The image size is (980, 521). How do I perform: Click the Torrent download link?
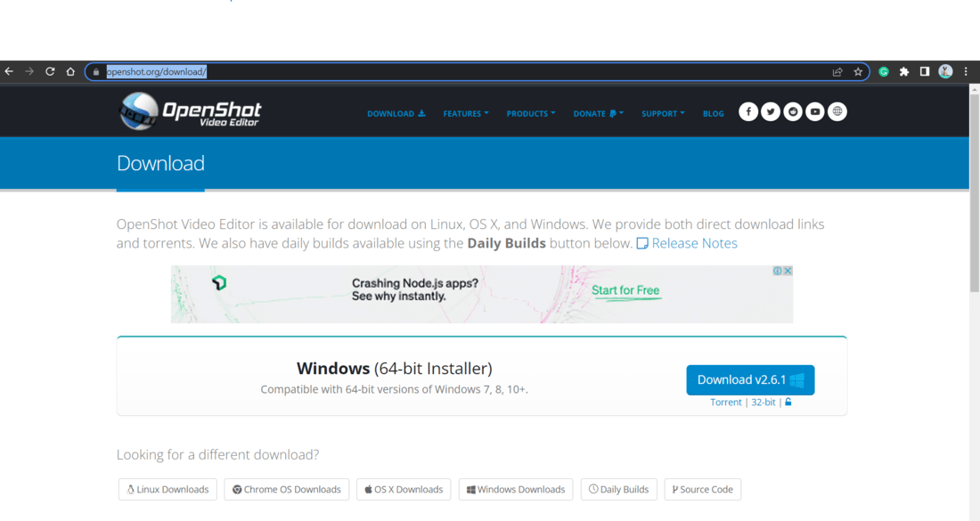pyautogui.click(x=725, y=403)
